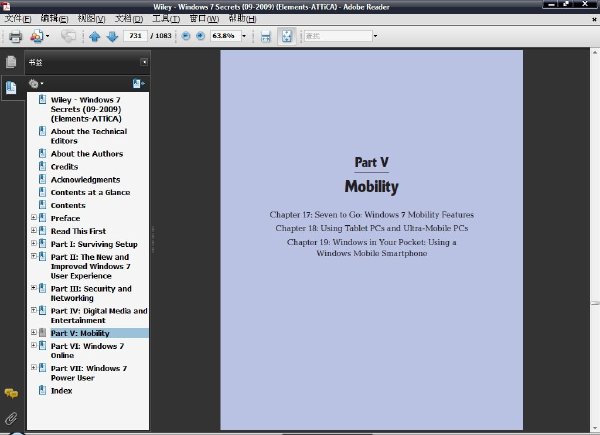Select the Index bookmark

coord(62,391)
